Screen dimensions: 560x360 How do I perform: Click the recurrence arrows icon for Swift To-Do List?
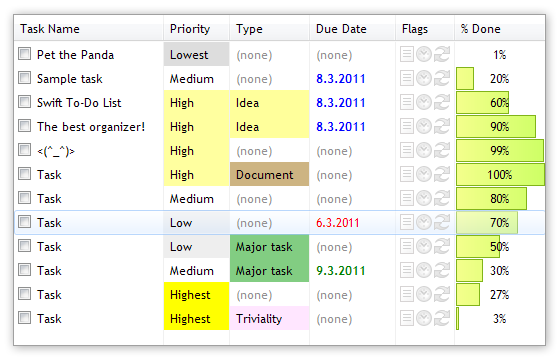(442, 102)
